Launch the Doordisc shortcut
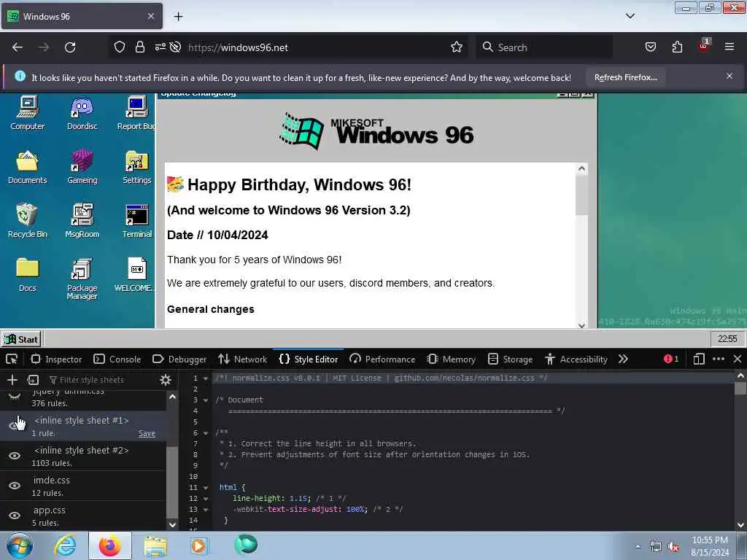Image resolution: width=747 pixels, height=560 pixels. coord(82,113)
